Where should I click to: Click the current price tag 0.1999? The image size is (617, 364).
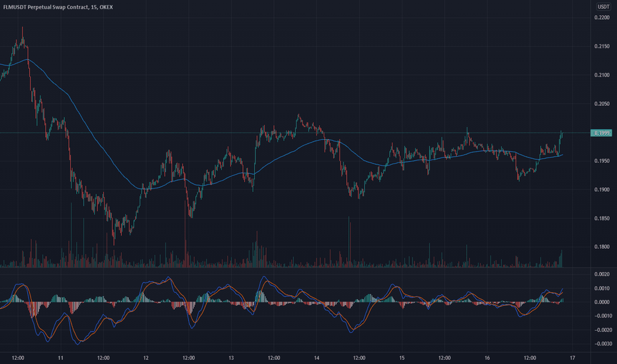point(601,133)
